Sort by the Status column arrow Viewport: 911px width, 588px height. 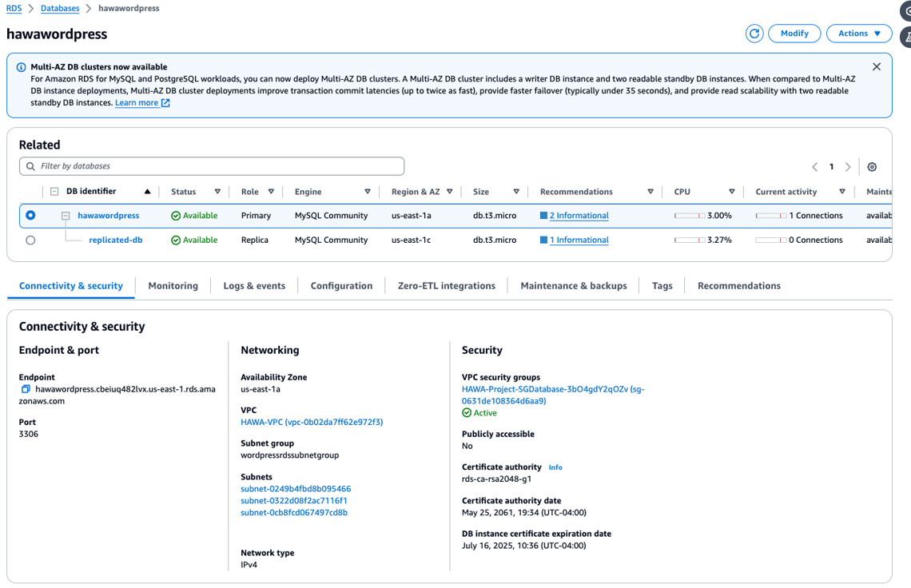[x=217, y=192]
